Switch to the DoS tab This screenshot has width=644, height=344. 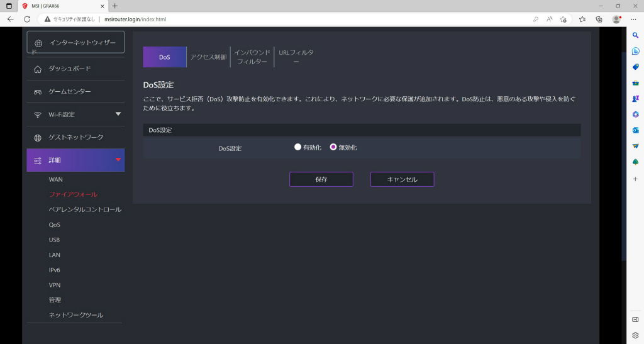[165, 57]
